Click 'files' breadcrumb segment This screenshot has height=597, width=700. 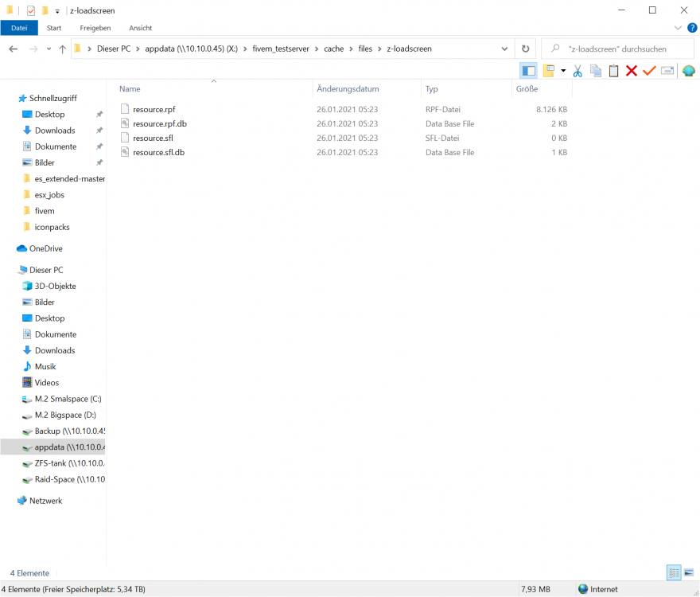[x=365, y=49]
